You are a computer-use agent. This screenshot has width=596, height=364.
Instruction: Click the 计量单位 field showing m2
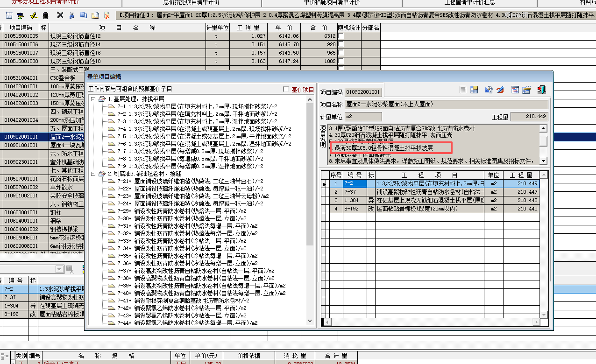coord(363,117)
